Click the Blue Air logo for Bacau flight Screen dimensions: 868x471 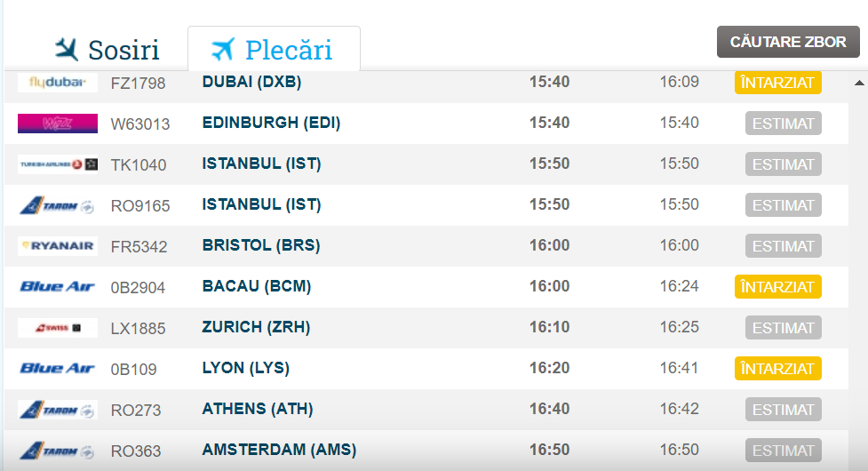coord(58,287)
